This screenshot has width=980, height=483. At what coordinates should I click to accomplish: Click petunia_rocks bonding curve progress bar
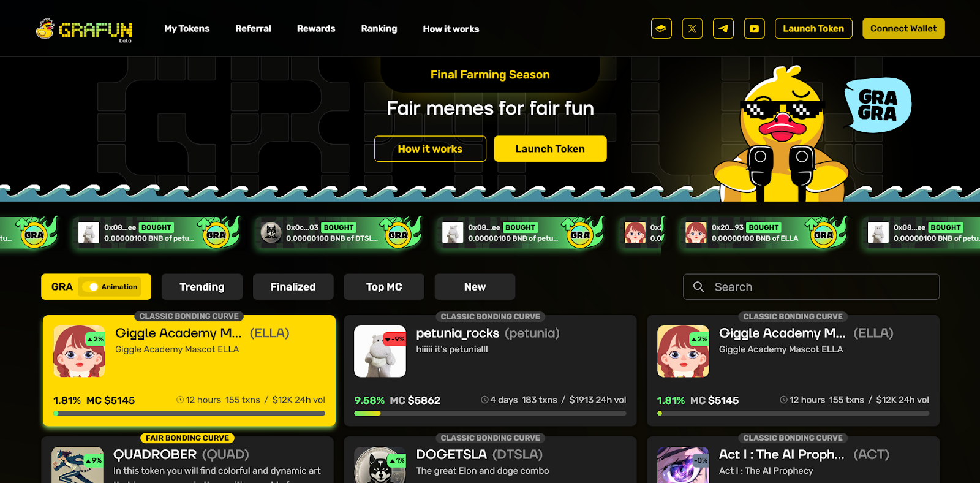click(x=490, y=414)
